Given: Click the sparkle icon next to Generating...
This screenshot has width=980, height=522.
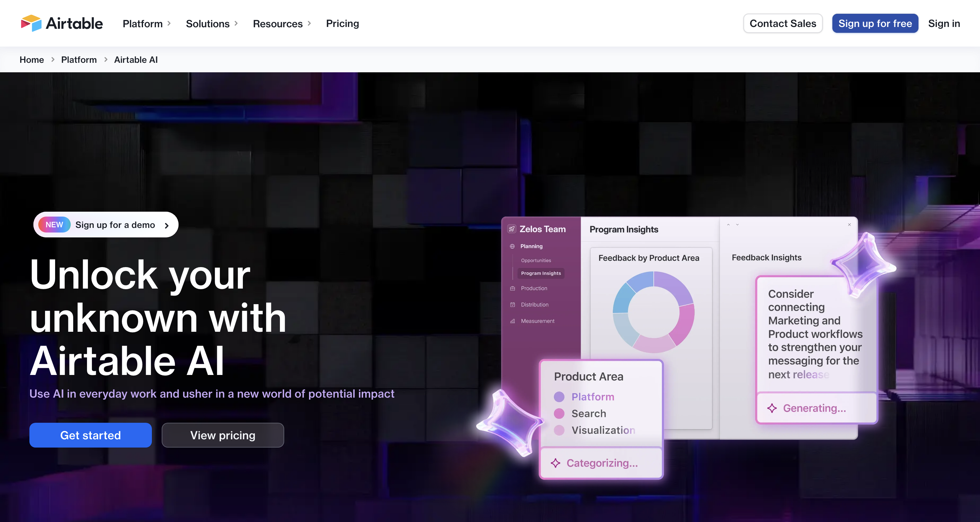Looking at the screenshot, I should click(x=772, y=408).
